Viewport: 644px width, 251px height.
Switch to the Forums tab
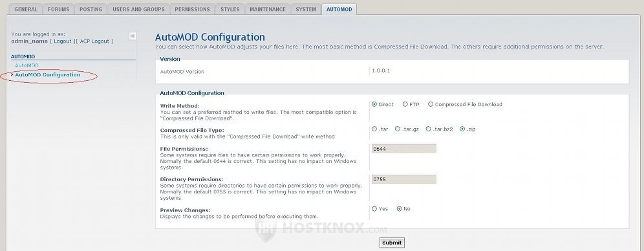[58, 9]
